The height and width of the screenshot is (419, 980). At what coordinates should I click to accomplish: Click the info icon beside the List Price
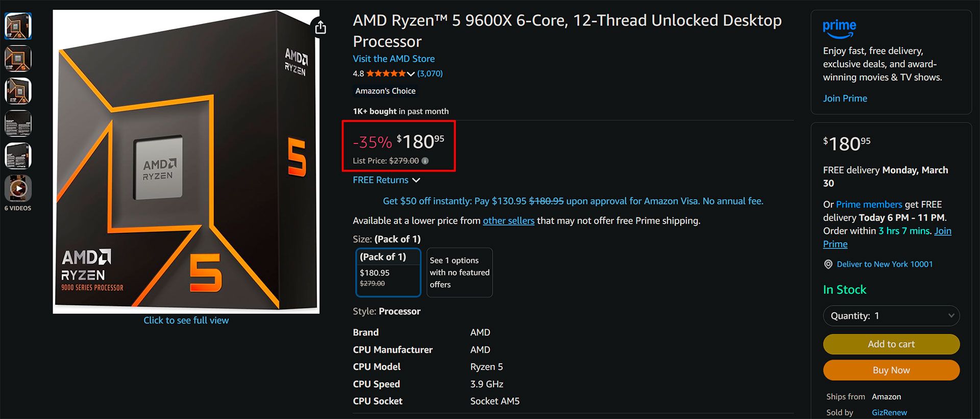pos(425,161)
